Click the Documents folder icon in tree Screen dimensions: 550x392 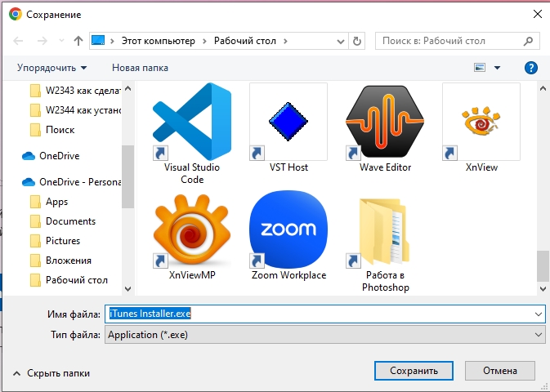pos(35,221)
